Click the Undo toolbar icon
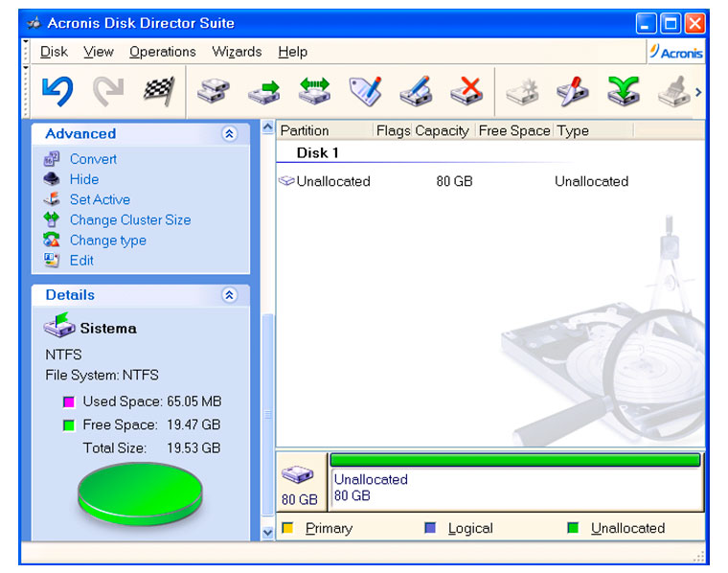Screen dimensions: 728x573 click(x=57, y=91)
